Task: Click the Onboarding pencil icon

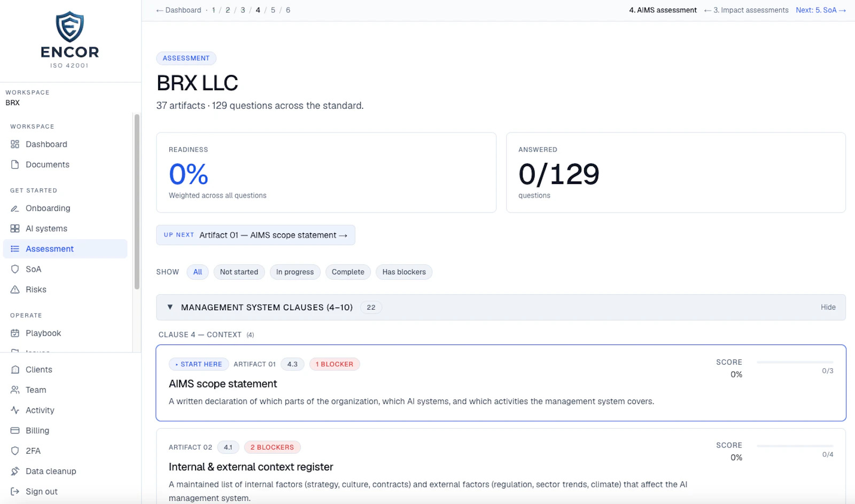Action: 15,208
